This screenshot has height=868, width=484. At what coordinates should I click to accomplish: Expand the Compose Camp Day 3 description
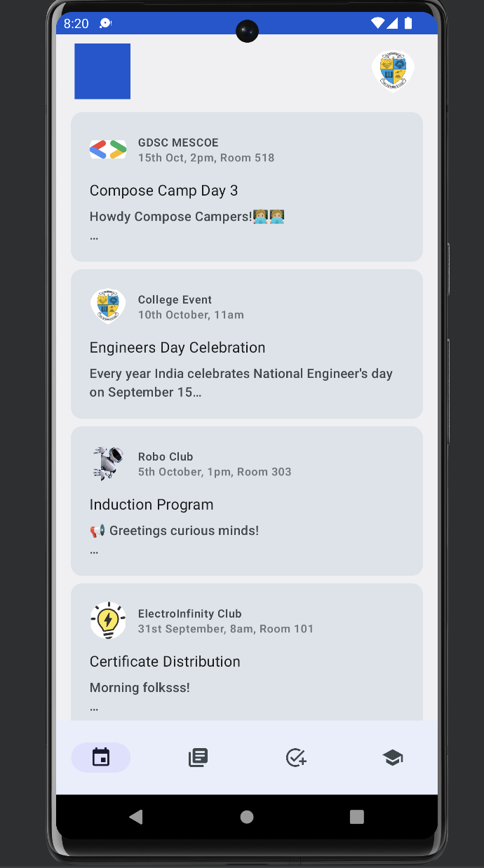pyautogui.click(x=93, y=236)
